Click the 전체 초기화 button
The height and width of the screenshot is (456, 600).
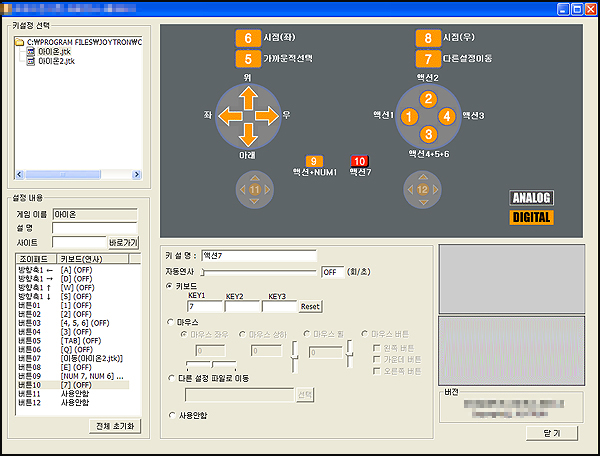point(117,426)
